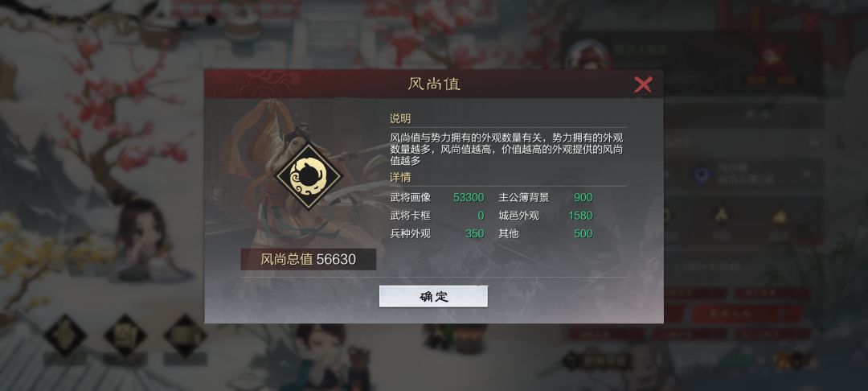
Task: Click the 风尚总值 56630 total label
Action: coord(309,259)
